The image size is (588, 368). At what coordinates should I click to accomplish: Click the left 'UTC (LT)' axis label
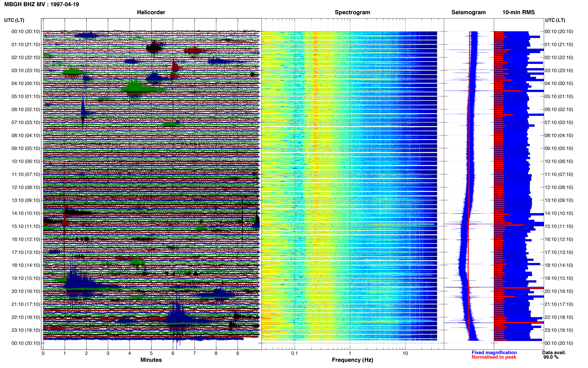(14, 20)
